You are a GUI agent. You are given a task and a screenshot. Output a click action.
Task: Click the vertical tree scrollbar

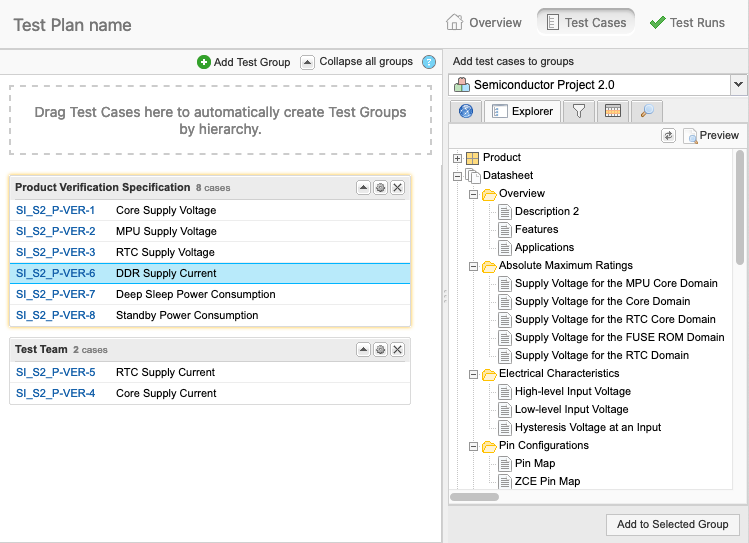click(x=740, y=207)
